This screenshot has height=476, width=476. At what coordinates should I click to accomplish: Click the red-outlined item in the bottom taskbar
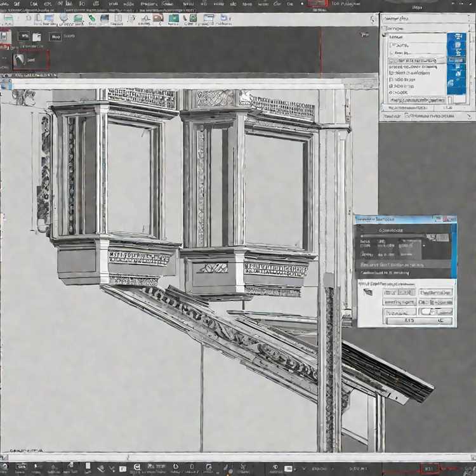pos(430,469)
